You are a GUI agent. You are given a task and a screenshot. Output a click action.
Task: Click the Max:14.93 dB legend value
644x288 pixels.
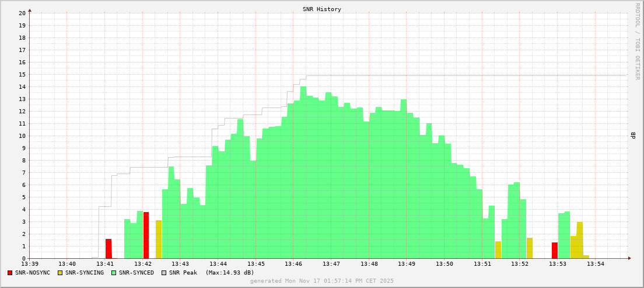point(229,273)
